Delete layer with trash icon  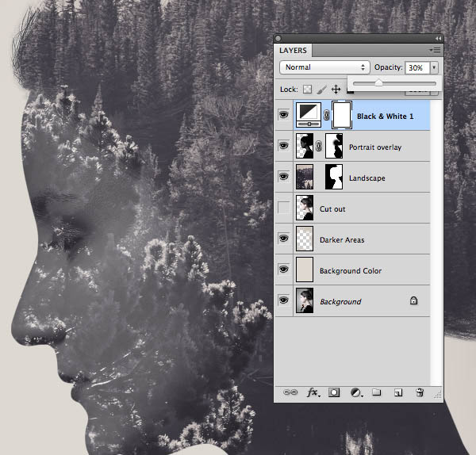(420, 392)
